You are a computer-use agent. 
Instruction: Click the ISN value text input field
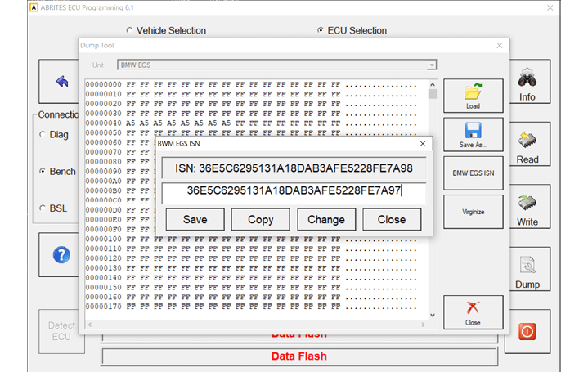click(294, 192)
